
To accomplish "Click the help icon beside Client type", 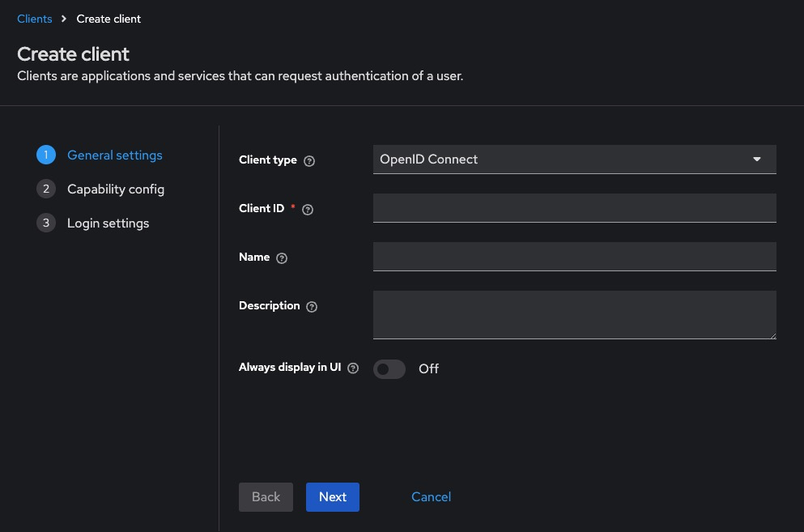I will point(309,161).
